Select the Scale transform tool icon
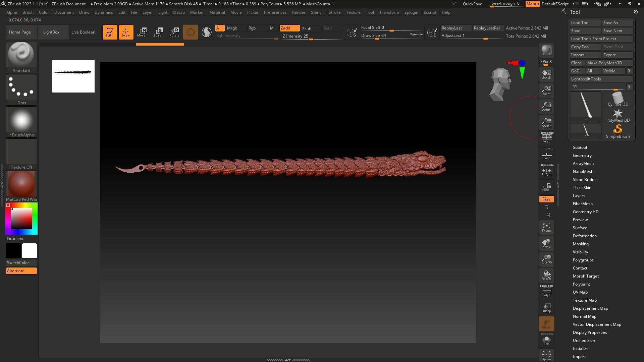 [158, 32]
